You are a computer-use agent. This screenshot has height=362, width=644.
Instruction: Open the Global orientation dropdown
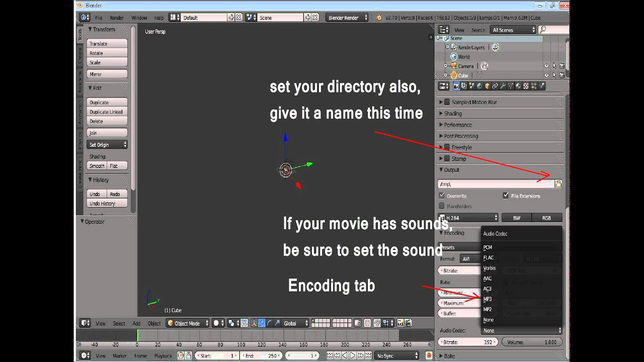point(296,323)
